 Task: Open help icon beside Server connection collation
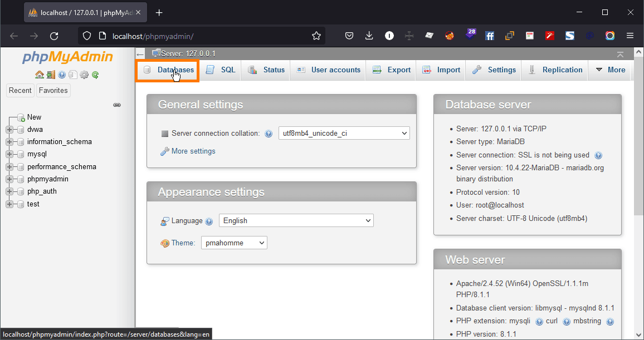(269, 134)
